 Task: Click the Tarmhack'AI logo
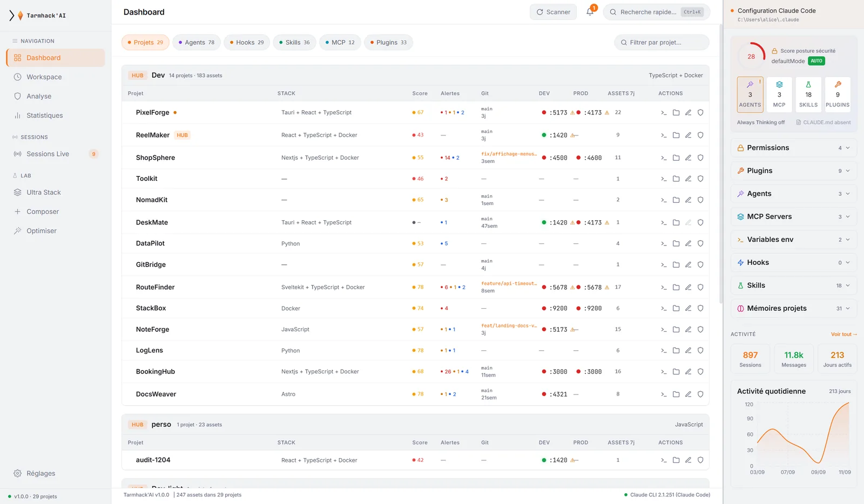[x=37, y=16]
